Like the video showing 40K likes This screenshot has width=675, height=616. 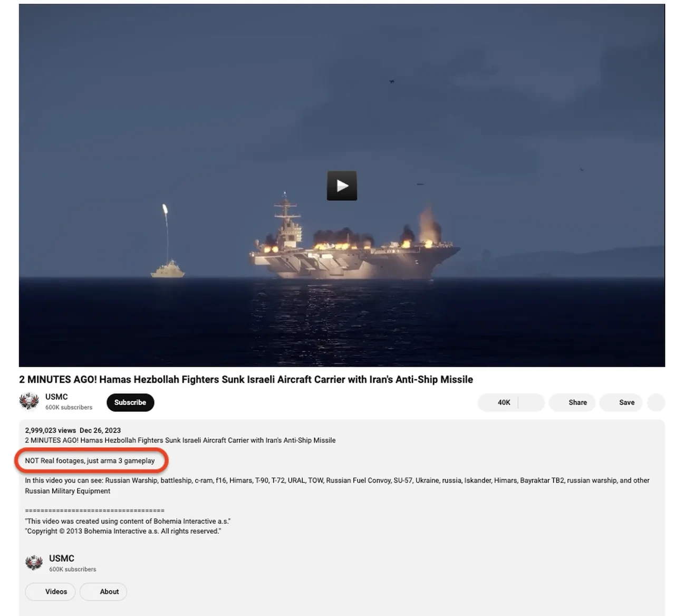tap(498, 402)
